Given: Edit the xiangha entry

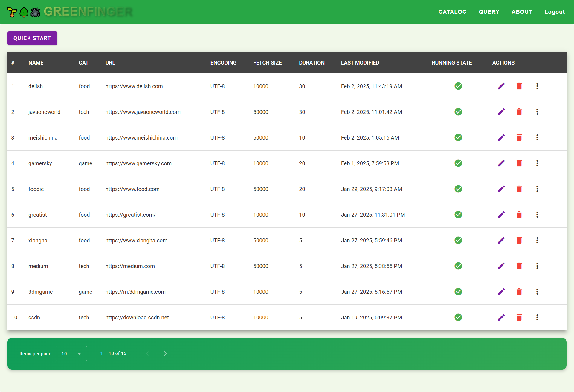Looking at the screenshot, I should [501, 240].
